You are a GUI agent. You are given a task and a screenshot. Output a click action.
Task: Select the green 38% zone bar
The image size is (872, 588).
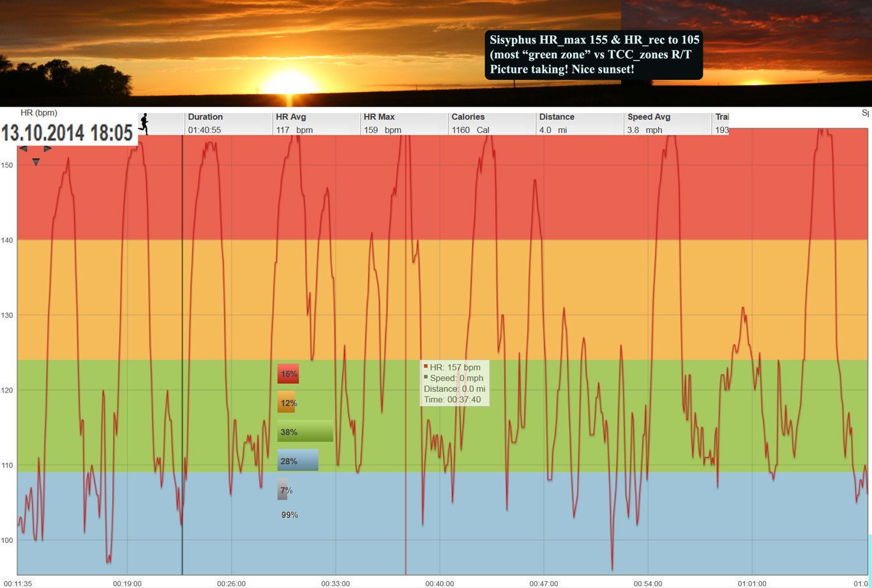pyautogui.click(x=305, y=432)
